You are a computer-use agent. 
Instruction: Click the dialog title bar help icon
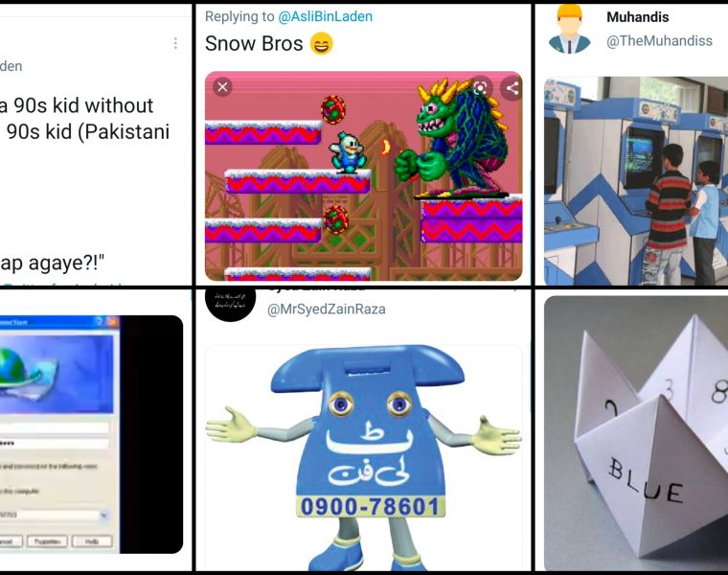[100, 321]
